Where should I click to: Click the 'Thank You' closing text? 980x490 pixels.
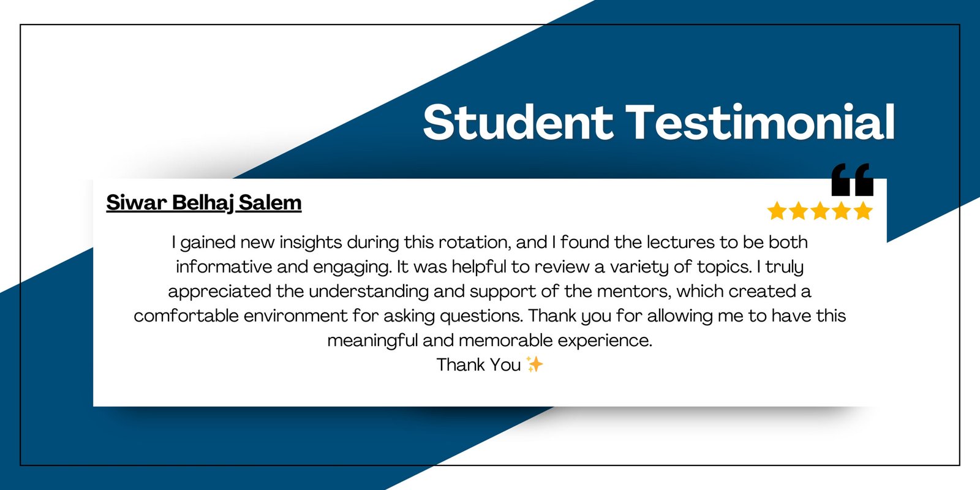(478, 365)
